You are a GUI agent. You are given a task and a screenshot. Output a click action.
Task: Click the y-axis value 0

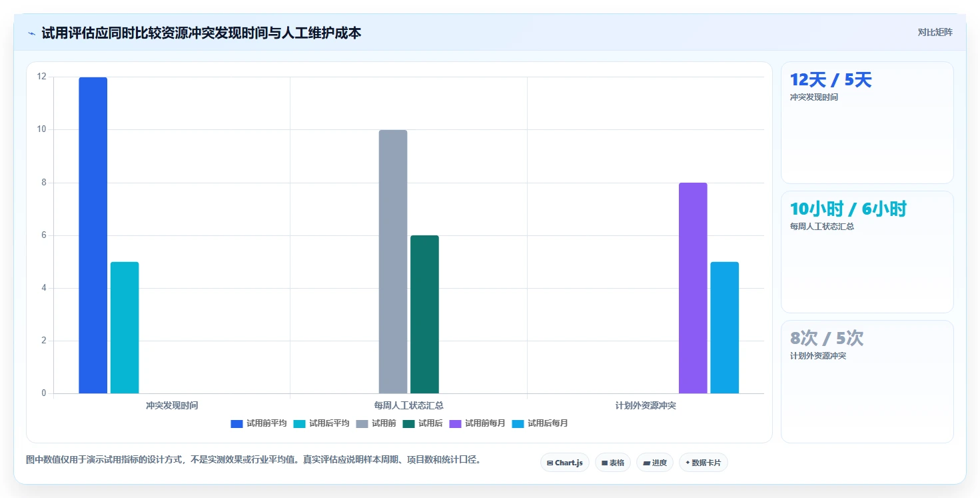coord(44,393)
